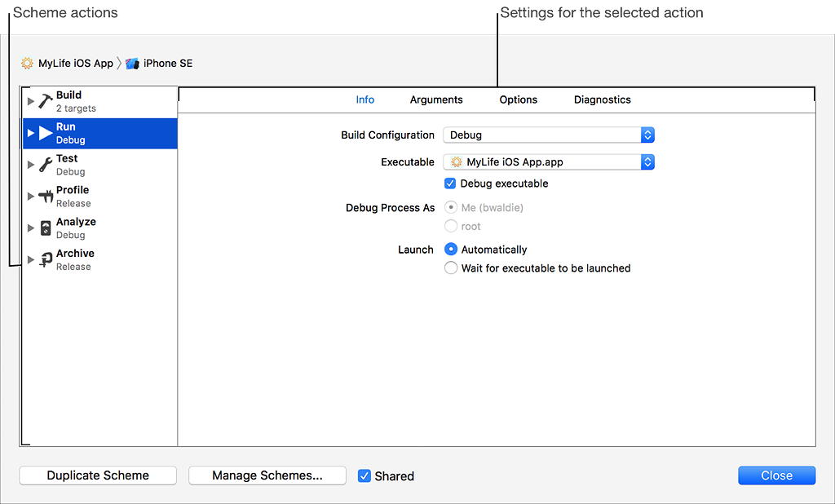Open the Executable dropdown
Screen dimensions: 835x504
tap(549, 162)
